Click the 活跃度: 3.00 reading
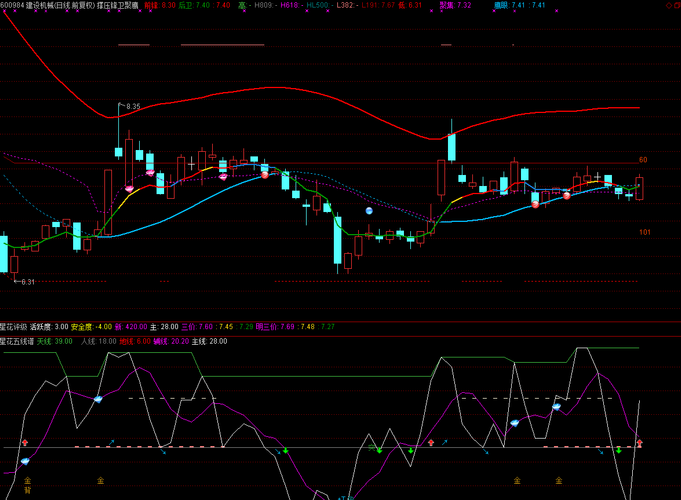 click(x=49, y=327)
